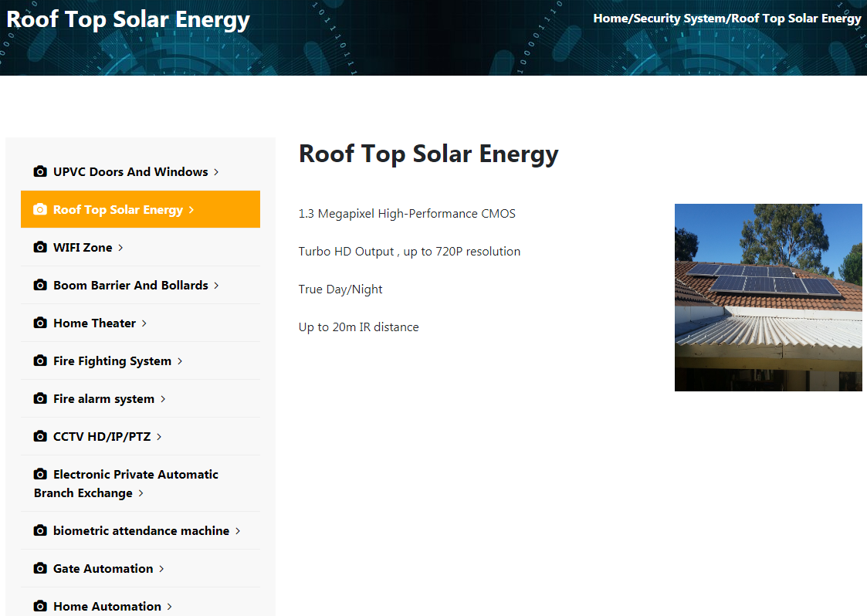Click camera icon next to Home Theater
Viewport: 867px width, 616px height.
pos(40,323)
